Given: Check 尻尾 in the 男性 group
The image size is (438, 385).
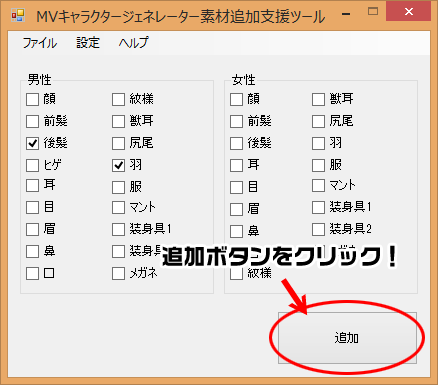Looking at the screenshot, I should (118, 143).
